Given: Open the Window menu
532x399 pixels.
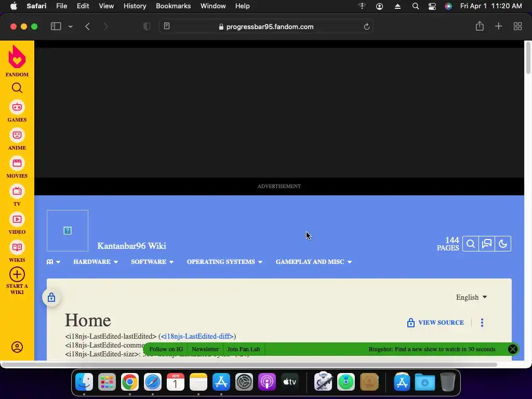Looking at the screenshot, I should pos(213,6).
